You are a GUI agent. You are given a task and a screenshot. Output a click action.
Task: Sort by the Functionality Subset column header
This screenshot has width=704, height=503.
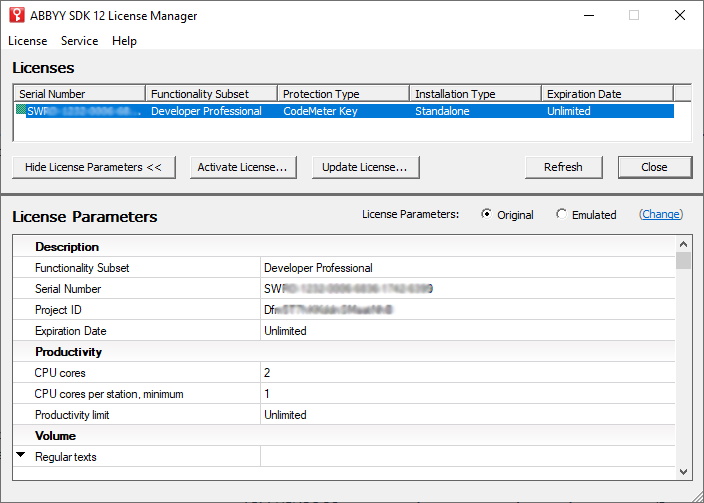(x=210, y=94)
